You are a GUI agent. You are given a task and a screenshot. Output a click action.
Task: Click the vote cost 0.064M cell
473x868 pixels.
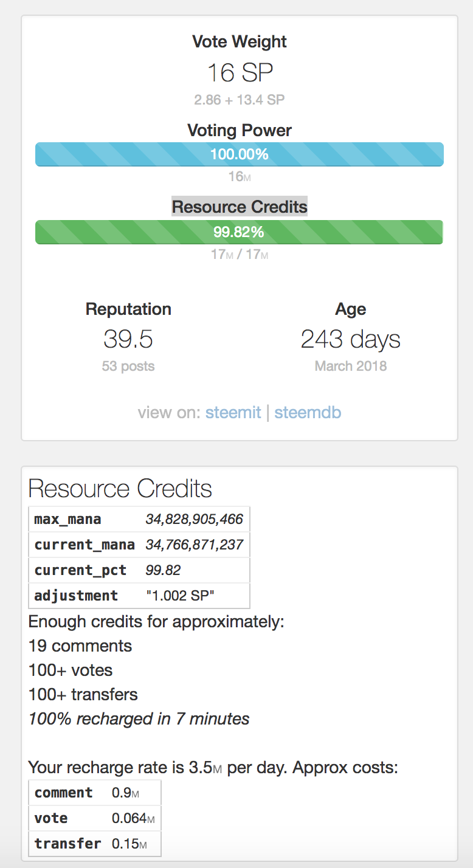click(133, 818)
